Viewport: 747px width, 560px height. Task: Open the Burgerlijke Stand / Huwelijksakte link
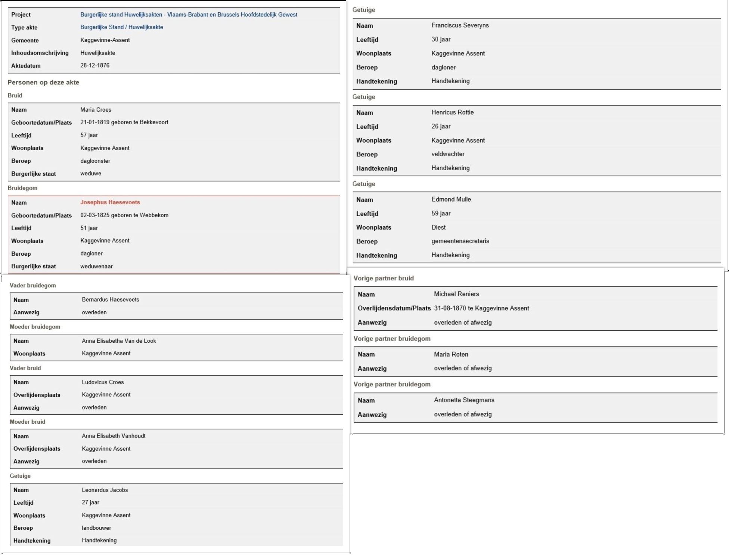pyautogui.click(x=122, y=27)
